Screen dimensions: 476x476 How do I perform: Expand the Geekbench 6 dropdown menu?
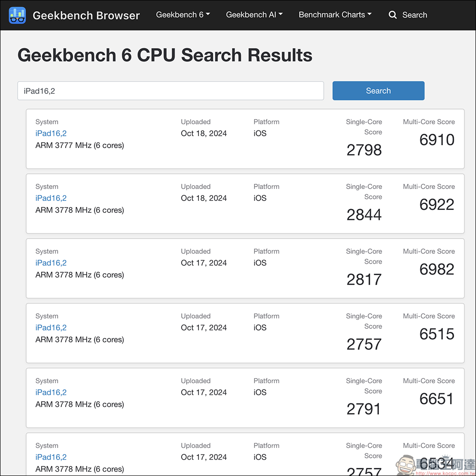point(183,15)
